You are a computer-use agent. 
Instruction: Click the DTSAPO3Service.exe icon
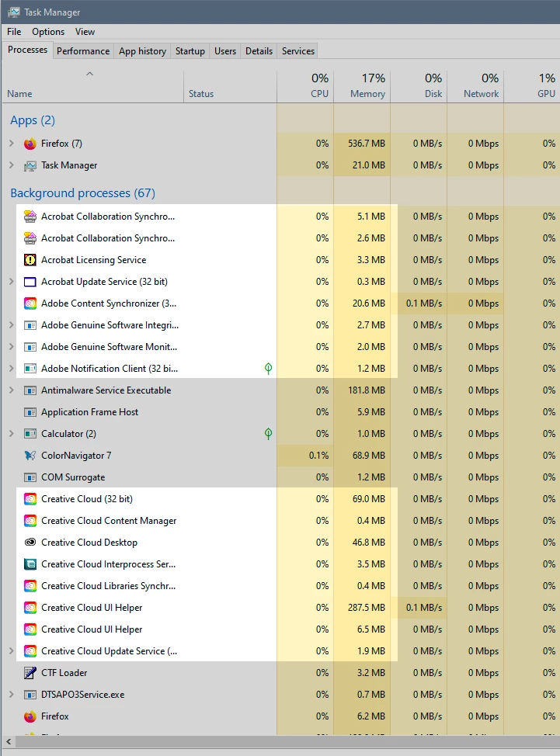pos(30,694)
